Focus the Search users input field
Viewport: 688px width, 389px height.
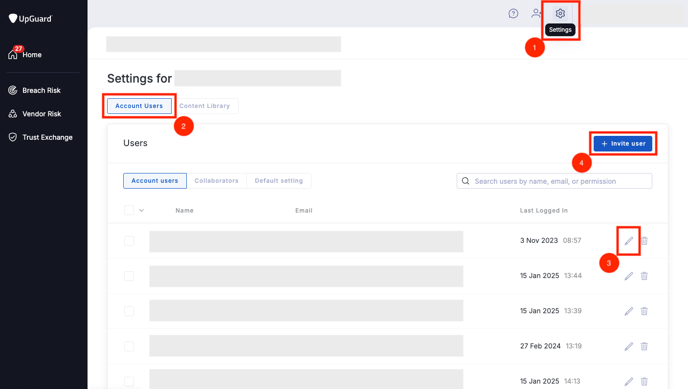pyautogui.click(x=554, y=181)
